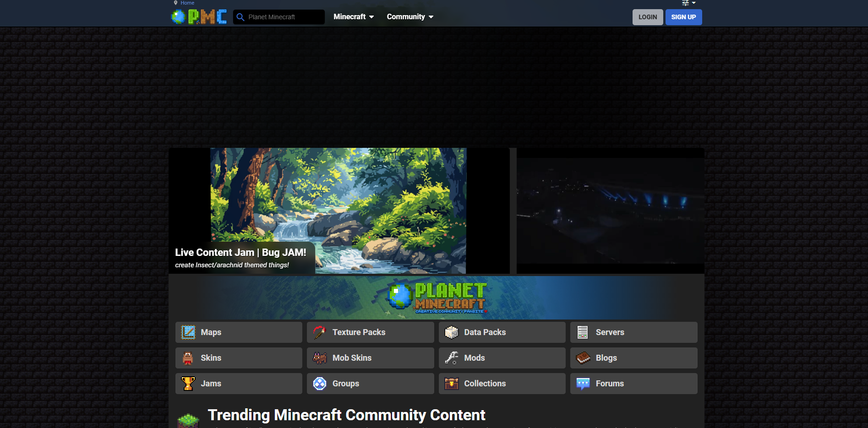Click the search magnifier icon
868x428 pixels.
[x=240, y=17]
